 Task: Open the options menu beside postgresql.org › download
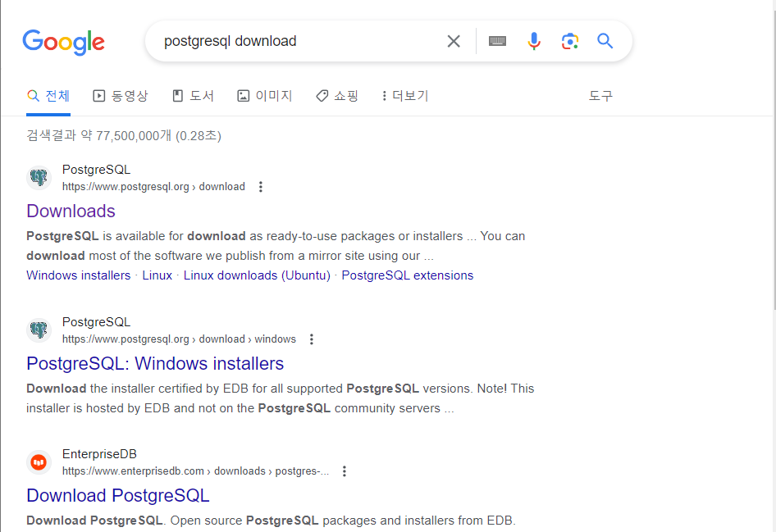click(x=260, y=187)
